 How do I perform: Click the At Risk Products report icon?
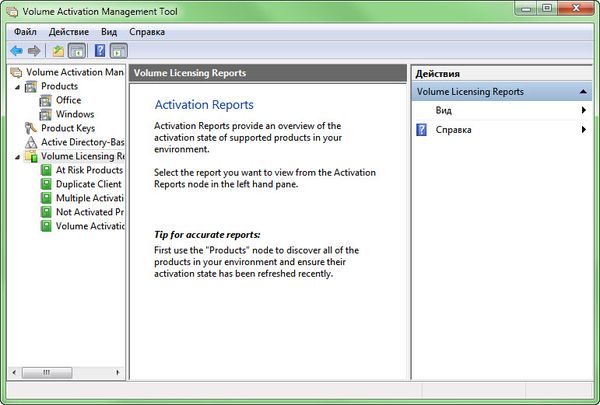pos(46,170)
